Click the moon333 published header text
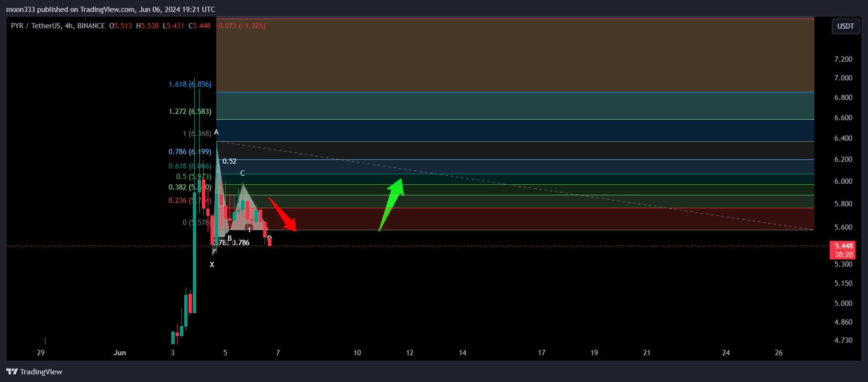Viewport: 868px width, 382px height. (x=111, y=9)
